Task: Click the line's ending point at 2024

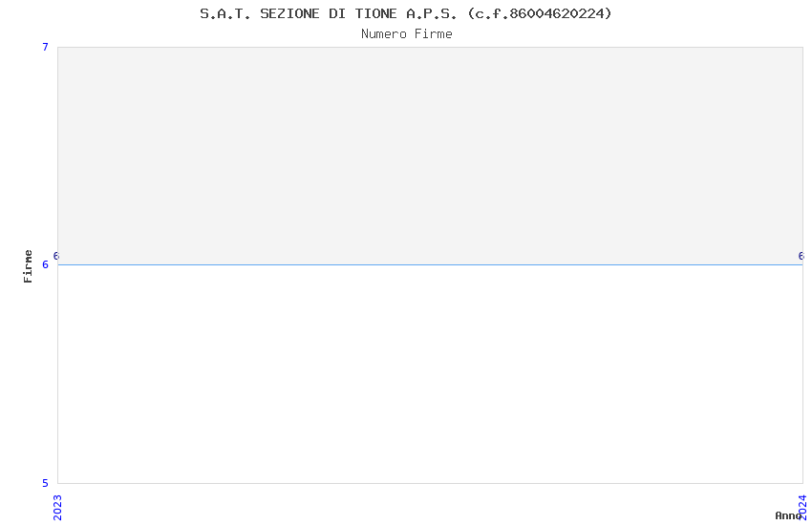Action: click(x=802, y=264)
